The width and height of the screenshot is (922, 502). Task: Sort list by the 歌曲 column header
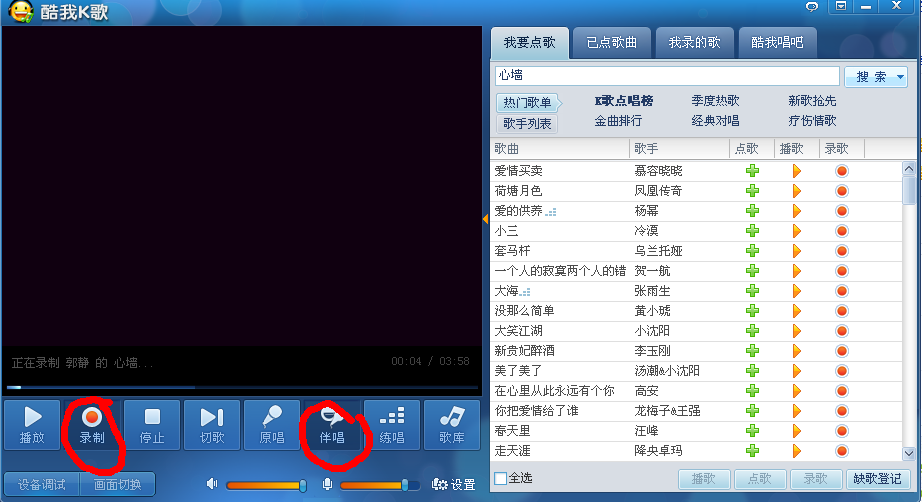point(560,149)
